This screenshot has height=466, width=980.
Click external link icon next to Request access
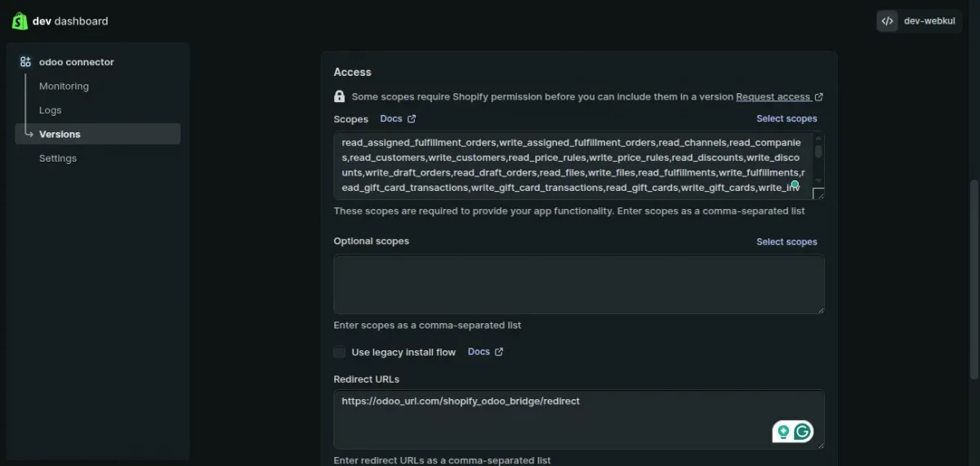tap(819, 97)
